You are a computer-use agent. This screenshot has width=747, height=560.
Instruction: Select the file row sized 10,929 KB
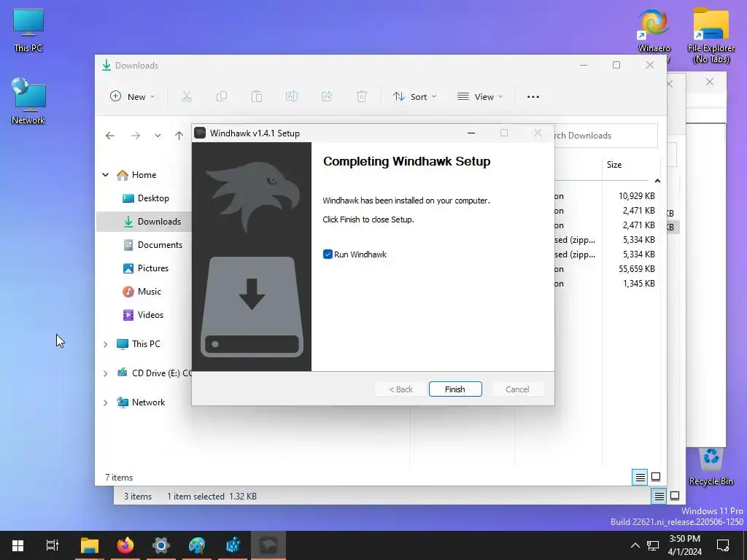[x=607, y=195]
